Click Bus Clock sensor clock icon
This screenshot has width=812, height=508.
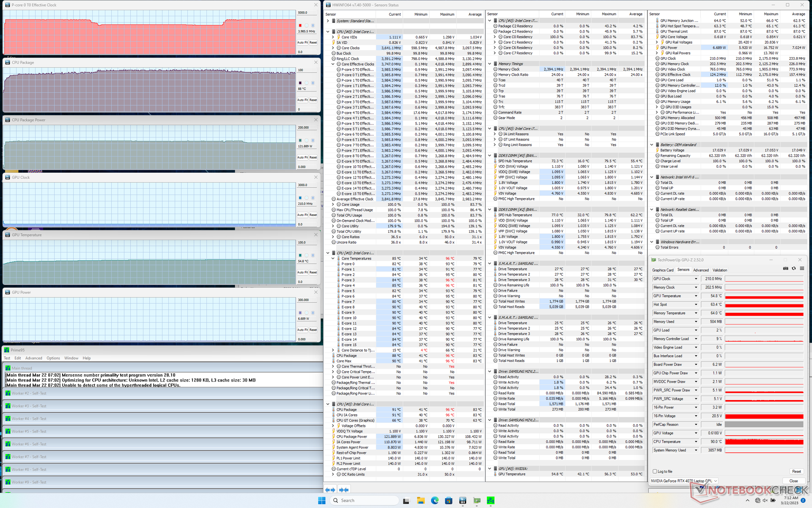pyautogui.click(x=334, y=53)
